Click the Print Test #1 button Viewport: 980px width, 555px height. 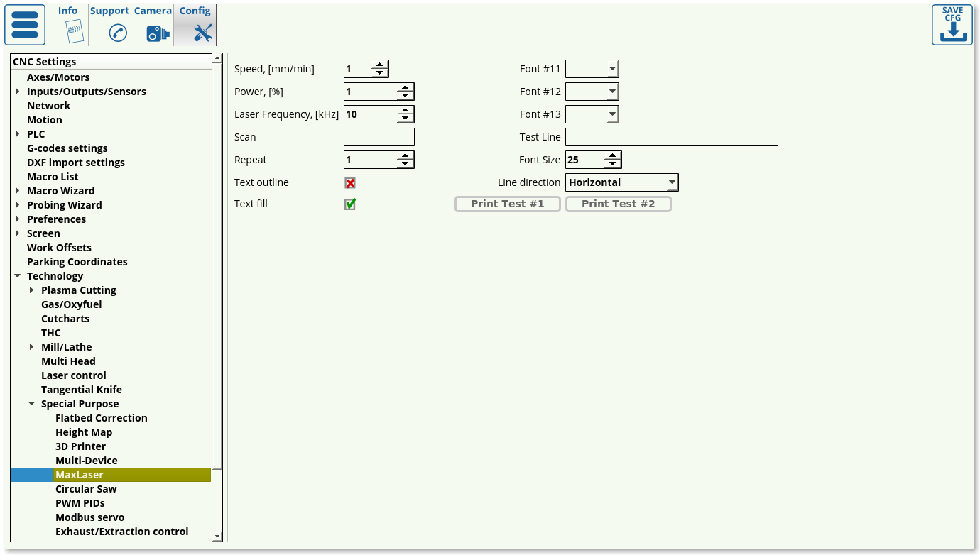pyautogui.click(x=507, y=204)
